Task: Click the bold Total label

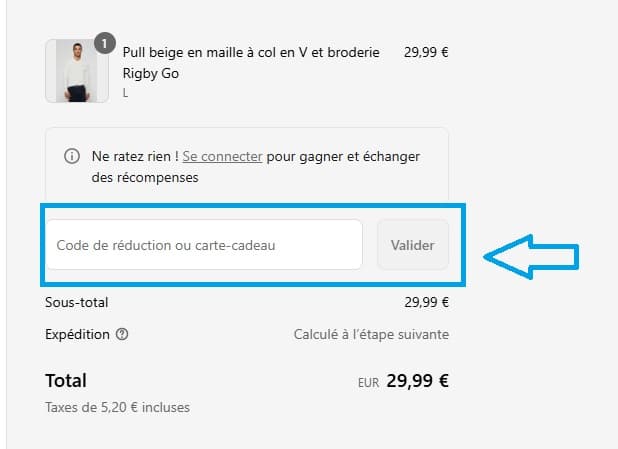Action: coord(66,381)
